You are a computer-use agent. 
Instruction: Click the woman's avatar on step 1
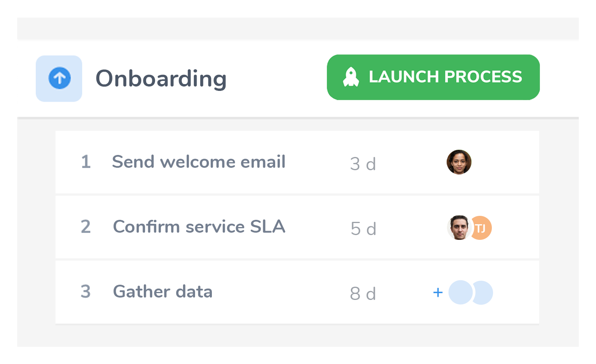[459, 162]
